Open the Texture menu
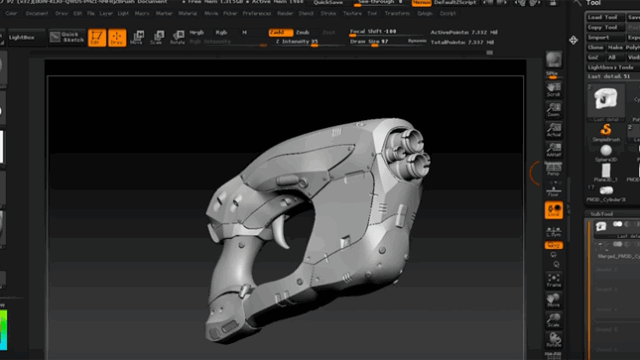Image resolution: width=640 pixels, height=360 pixels. 352,13
